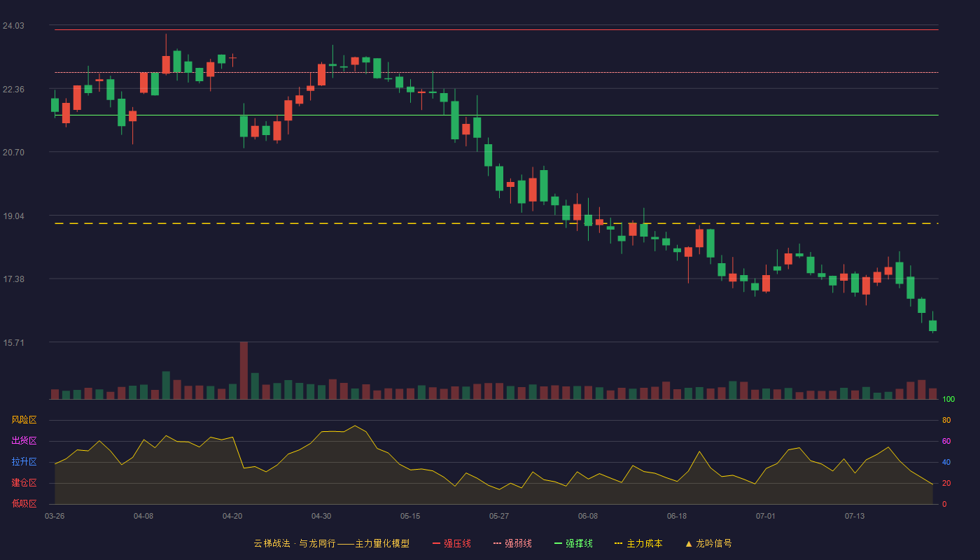Click the 出货区 zone label
The image size is (980, 560).
point(24,441)
